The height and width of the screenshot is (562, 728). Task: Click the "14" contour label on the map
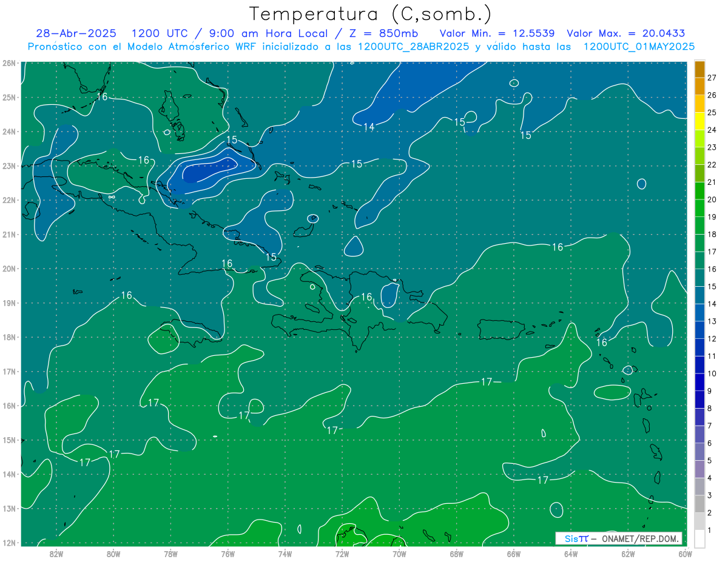[369, 127]
